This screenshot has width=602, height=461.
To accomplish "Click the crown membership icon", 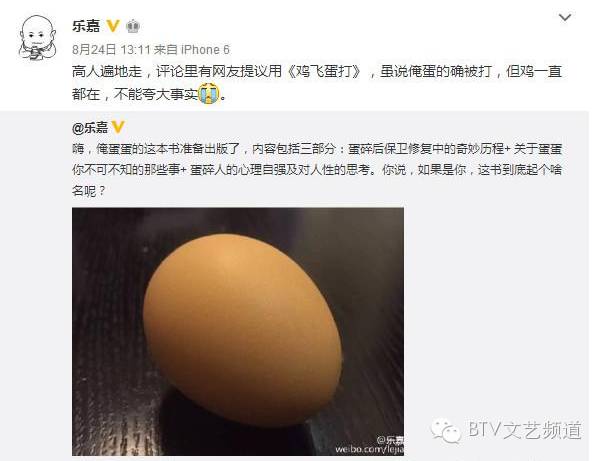I will (x=133, y=26).
